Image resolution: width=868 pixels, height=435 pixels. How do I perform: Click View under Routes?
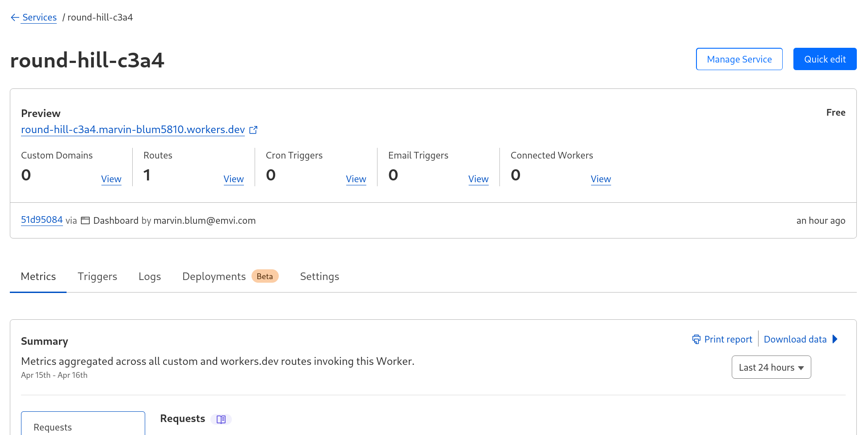click(234, 179)
